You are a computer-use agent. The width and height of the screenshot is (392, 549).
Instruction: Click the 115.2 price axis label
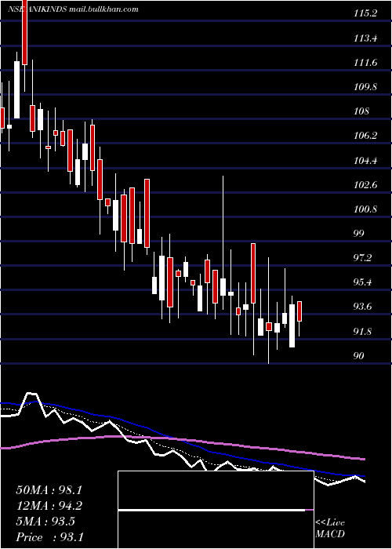point(365,13)
